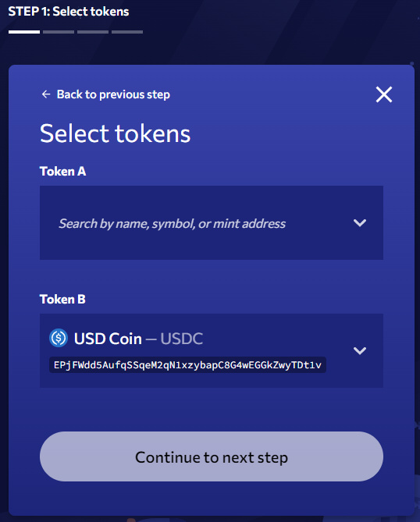Viewport: 420px width, 522px height.
Task: Continue to next step
Action: point(211,456)
